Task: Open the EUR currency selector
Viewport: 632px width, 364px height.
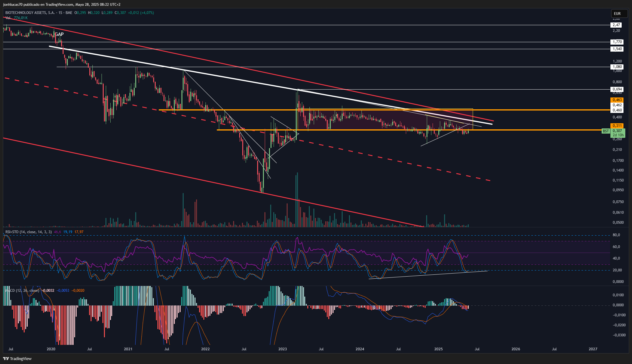Action: tap(620, 14)
